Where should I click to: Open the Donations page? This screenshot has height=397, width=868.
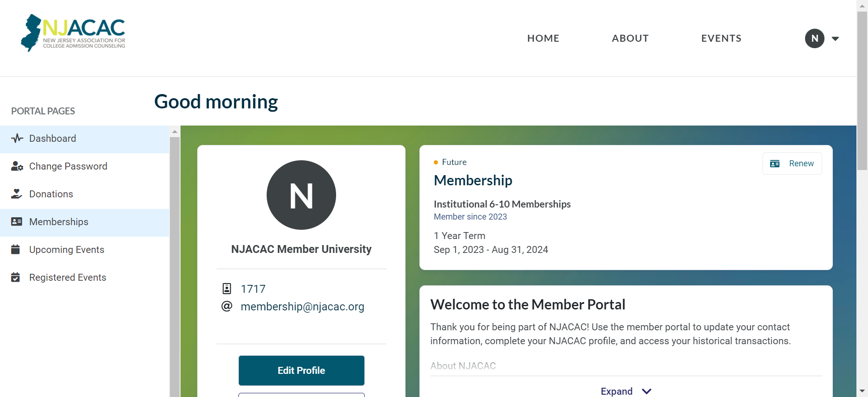[x=85, y=195]
